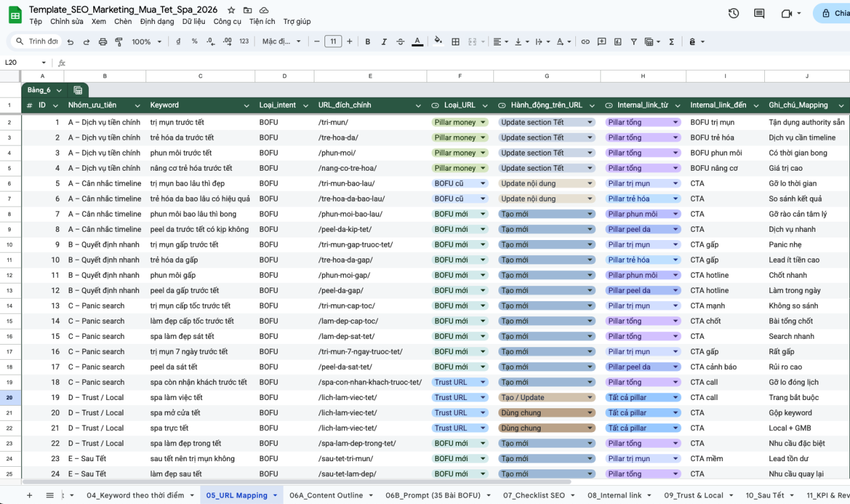Format as percent
Image resolution: width=850 pixels, height=504 pixels.
pyautogui.click(x=195, y=42)
